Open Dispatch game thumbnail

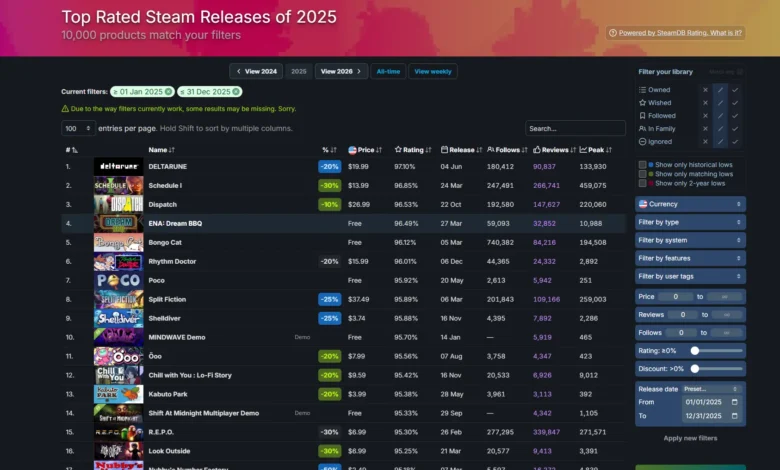(x=118, y=204)
